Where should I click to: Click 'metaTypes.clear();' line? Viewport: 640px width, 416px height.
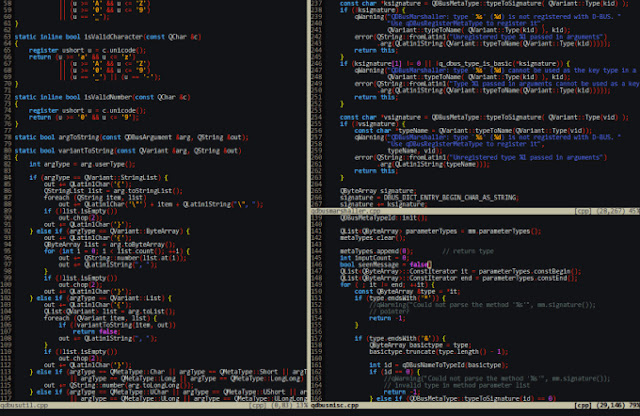pyautogui.click(x=373, y=238)
